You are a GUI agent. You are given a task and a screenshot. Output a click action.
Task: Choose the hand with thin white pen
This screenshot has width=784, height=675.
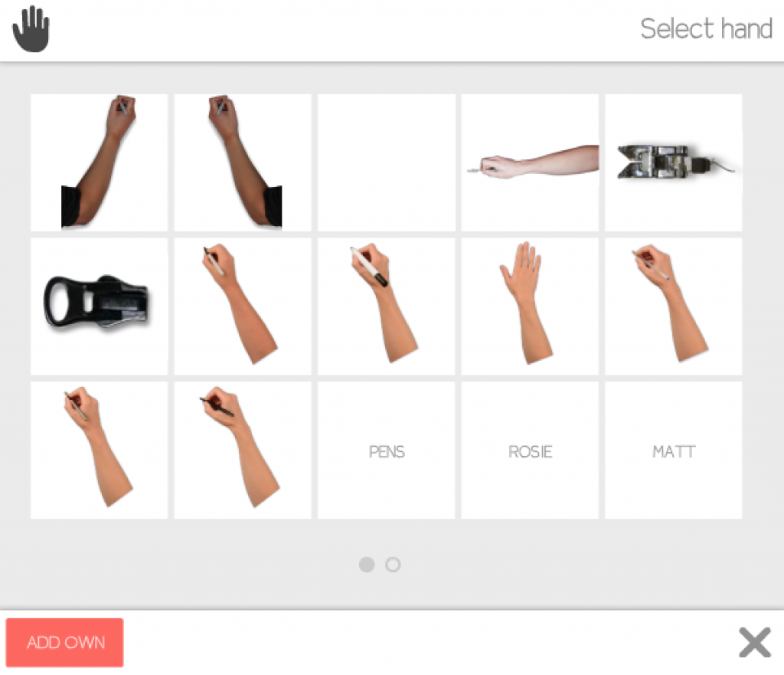pos(243,306)
